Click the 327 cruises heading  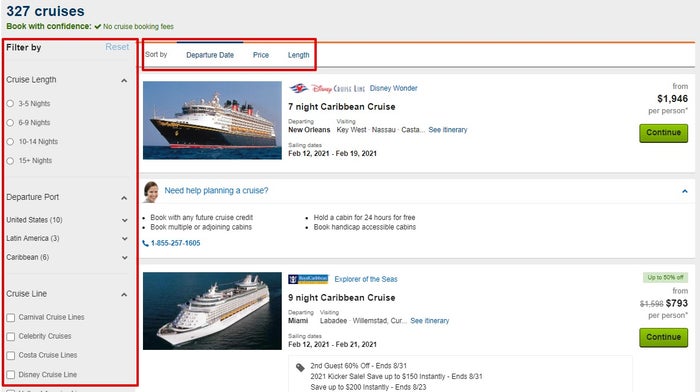point(45,11)
